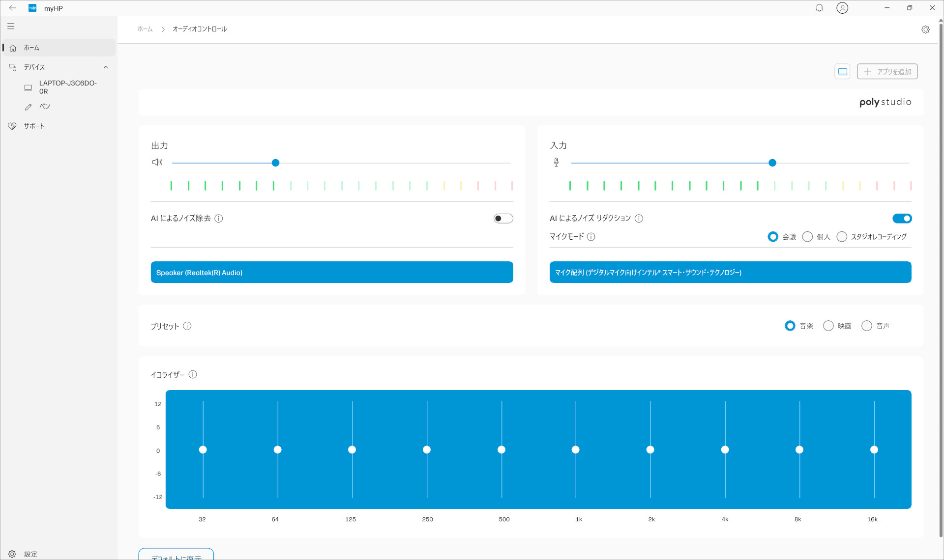Screen dimensions: 944x560
Task: Show info for the equalizer (イコライザー)
Action: (193, 374)
